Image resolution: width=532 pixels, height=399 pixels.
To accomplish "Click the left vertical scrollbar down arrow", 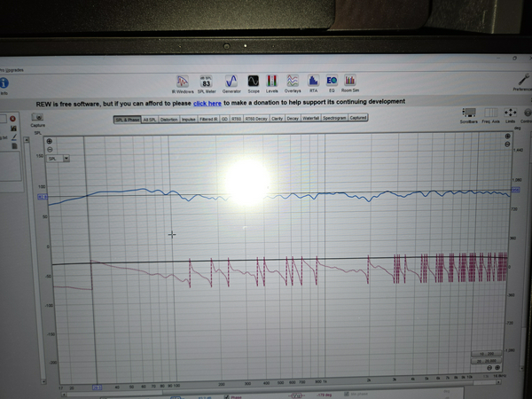I will (x=43, y=381).
